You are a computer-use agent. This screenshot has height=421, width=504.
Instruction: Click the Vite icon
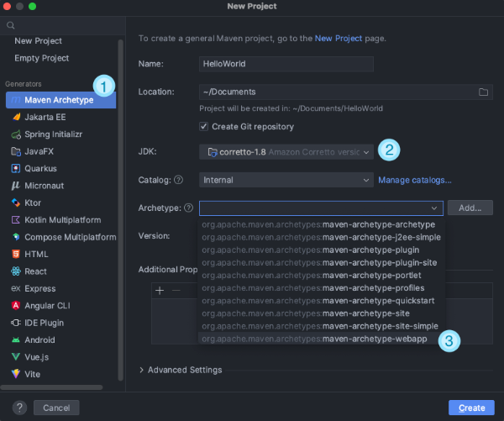(16, 374)
